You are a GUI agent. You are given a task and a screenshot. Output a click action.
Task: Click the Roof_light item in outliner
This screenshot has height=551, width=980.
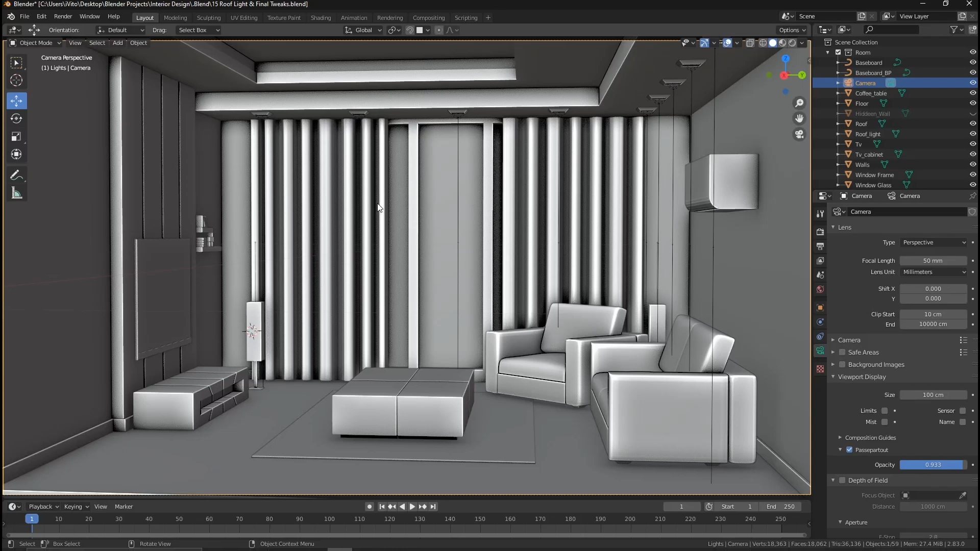point(868,134)
